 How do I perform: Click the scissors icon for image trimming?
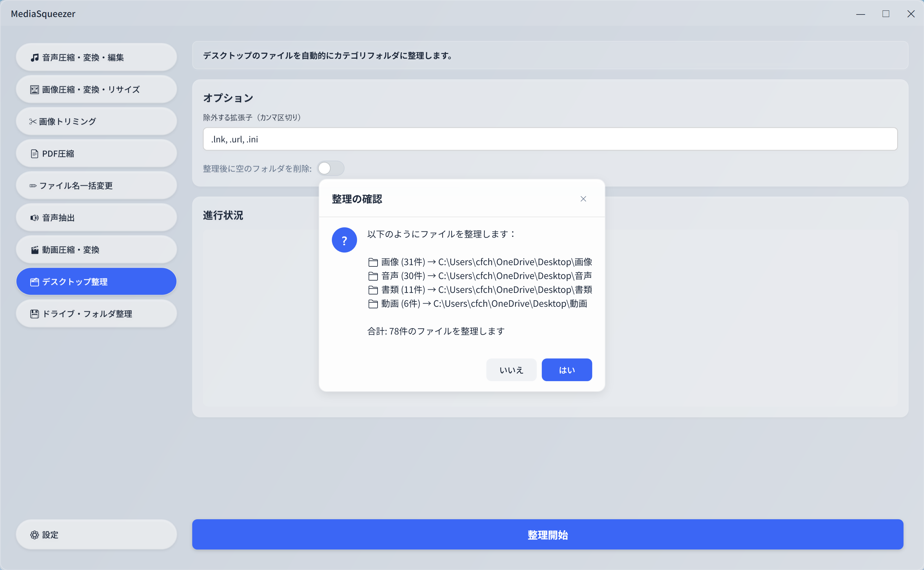pos(33,121)
